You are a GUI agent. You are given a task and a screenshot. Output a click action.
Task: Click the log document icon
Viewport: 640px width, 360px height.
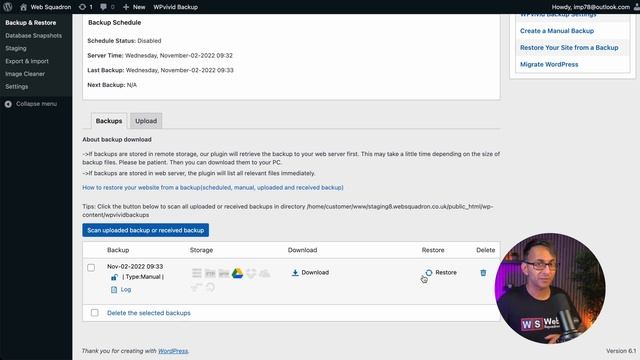tap(114, 289)
